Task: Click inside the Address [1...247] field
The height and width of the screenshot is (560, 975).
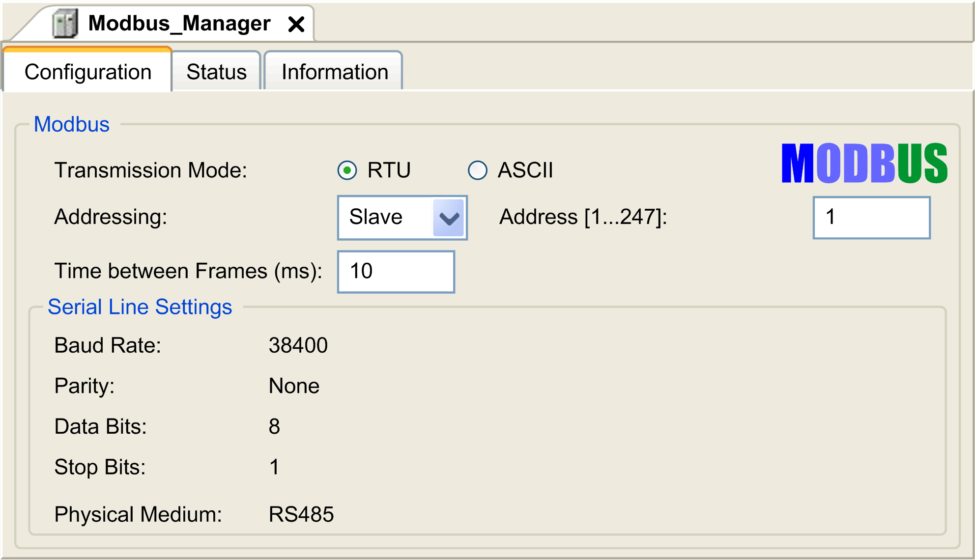Action: 871,217
